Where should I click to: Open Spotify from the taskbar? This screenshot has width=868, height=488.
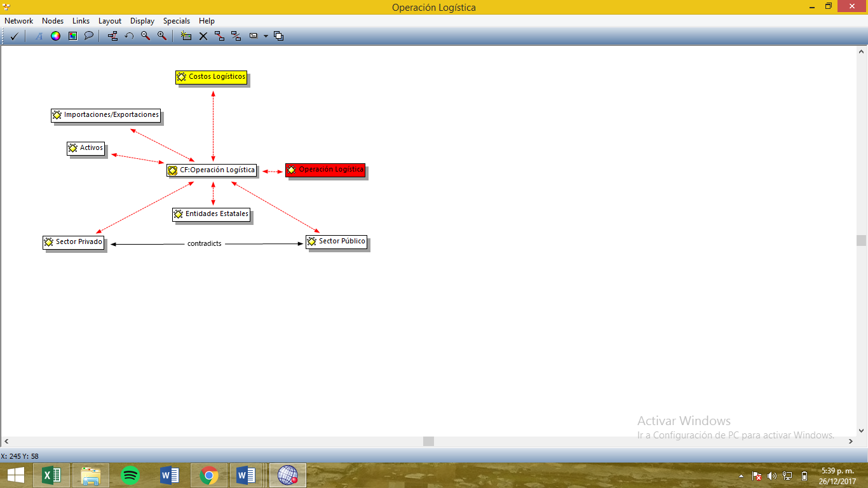[130, 475]
